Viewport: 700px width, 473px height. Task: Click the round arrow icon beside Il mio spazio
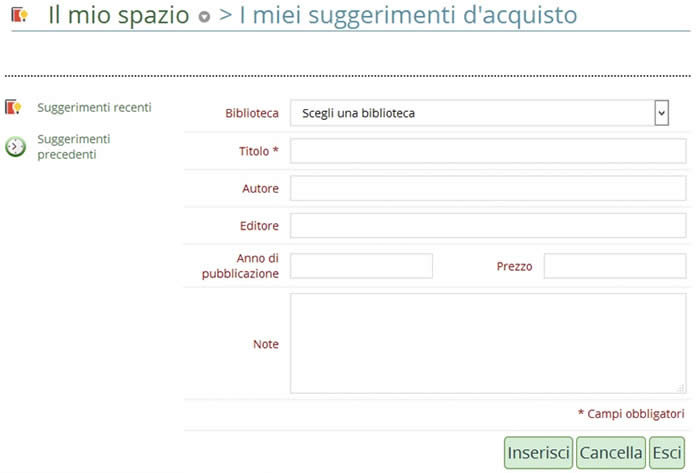pyautogui.click(x=204, y=18)
